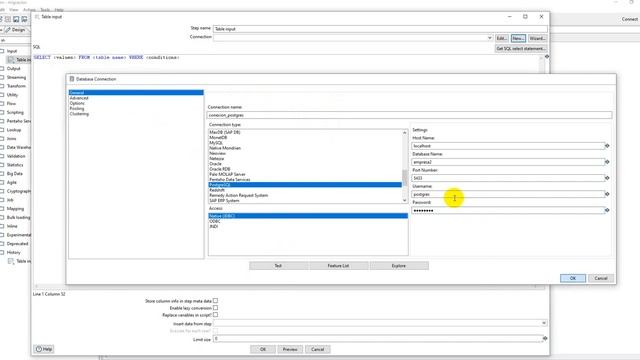Toggle Store column info in step meta data

tap(216, 301)
